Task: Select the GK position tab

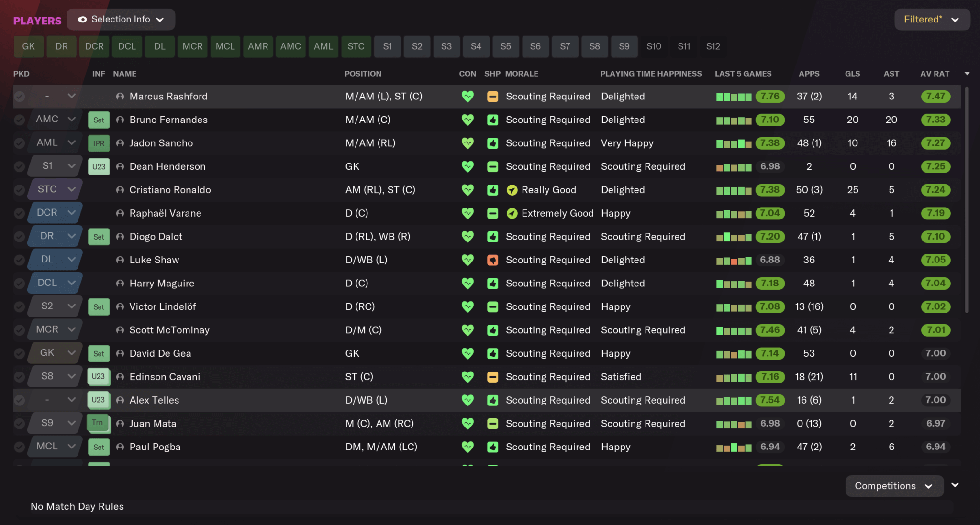Action: coord(29,47)
